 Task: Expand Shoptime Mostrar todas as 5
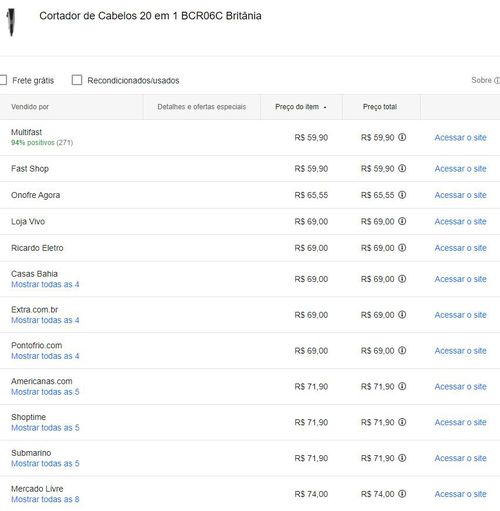coord(45,427)
